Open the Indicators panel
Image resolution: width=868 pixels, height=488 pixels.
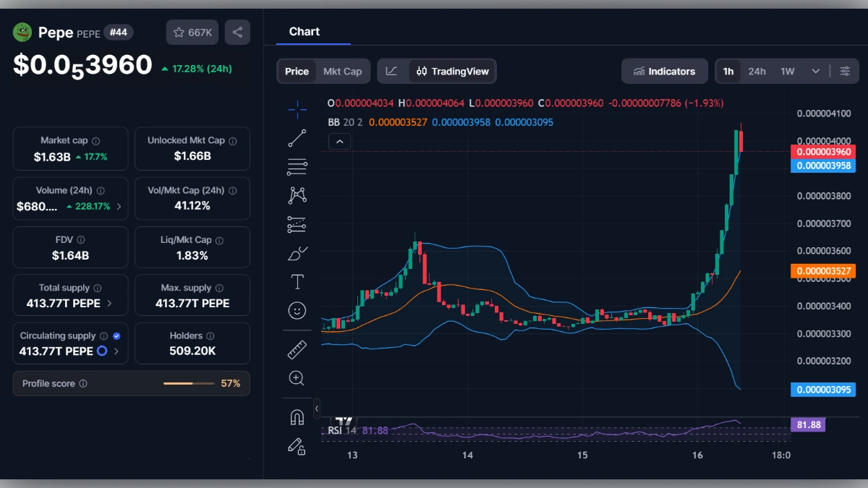tap(664, 71)
